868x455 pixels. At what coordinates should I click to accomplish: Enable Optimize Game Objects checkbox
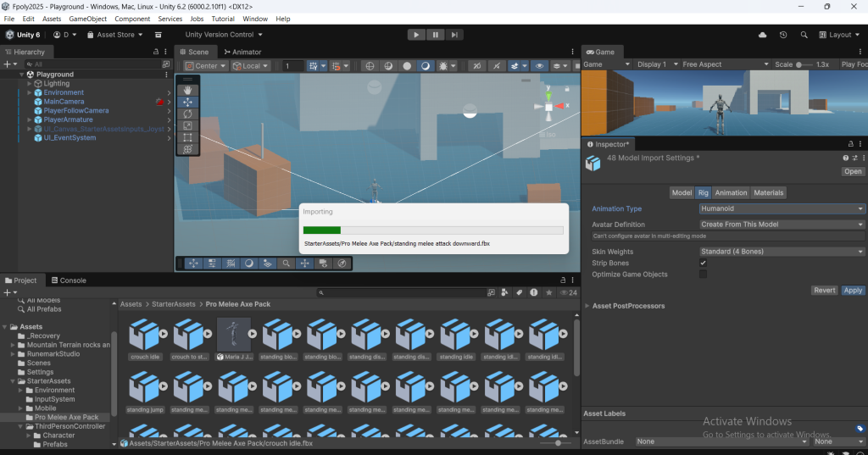pyautogui.click(x=703, y=275)
